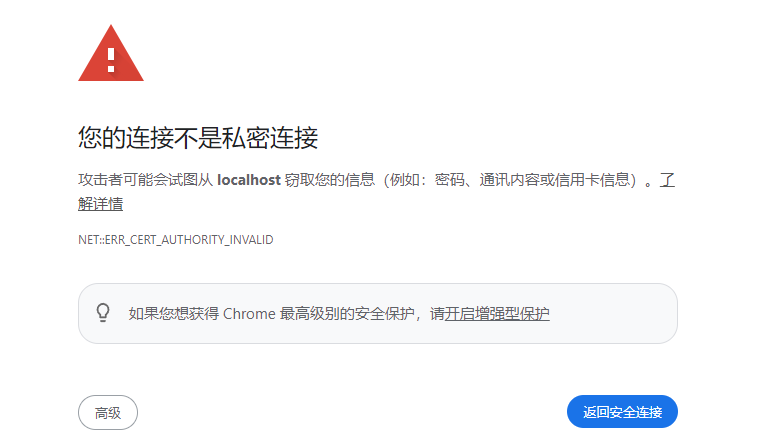Click the 您的连接不是私密连接 heading
772x448 pixels.
tap(198, 137)
